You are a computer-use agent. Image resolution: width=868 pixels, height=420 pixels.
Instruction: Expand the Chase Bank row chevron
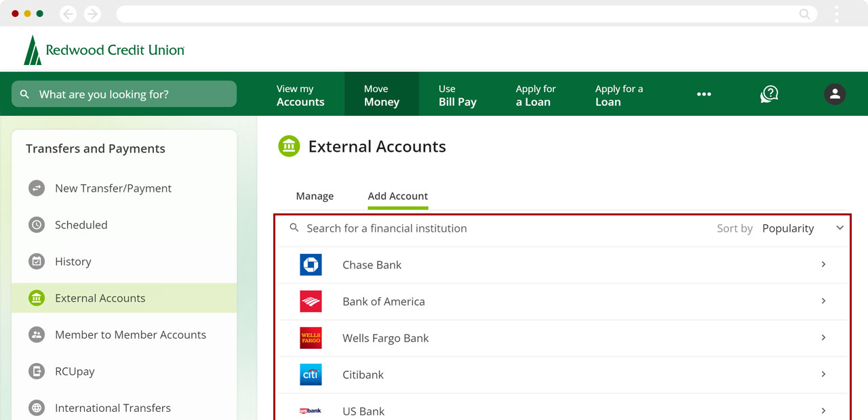point(823,264)
